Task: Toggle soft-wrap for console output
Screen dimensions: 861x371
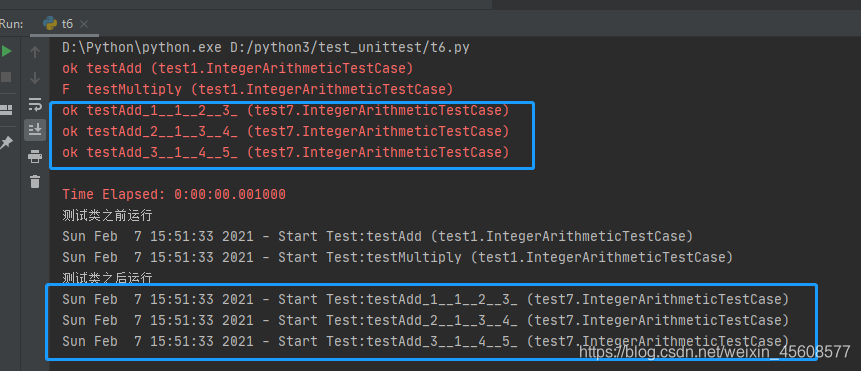Action: coord(35,104)
